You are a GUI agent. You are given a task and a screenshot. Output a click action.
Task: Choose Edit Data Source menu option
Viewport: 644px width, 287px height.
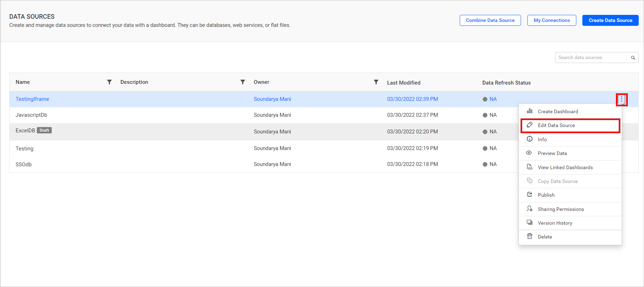point(556,125)
